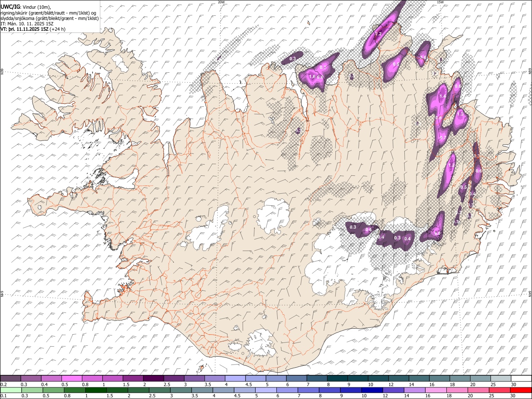Click the '1.2' snowfall value label
This screenshot has width=532, height=399.
tap(452, 165)
